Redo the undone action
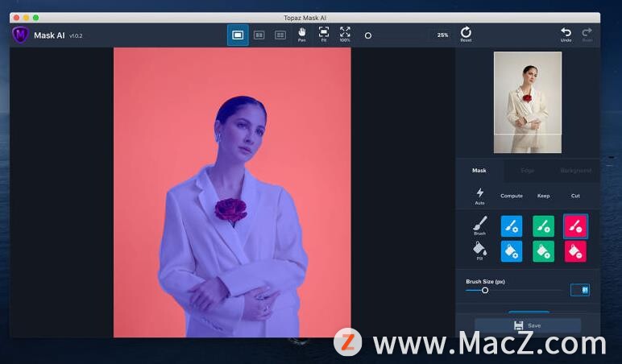This screenshot has height=364, width=622. [x=587, y=35]
